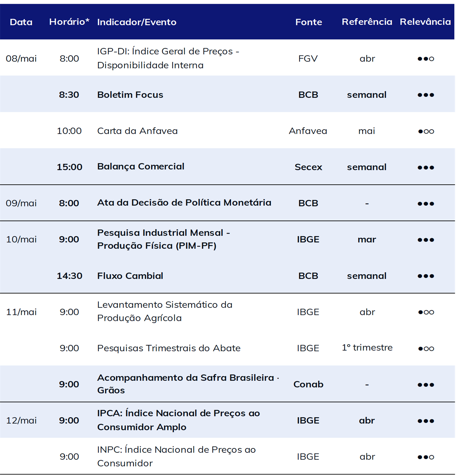Screen dimensions: 457x476
Task: Click 'Ata da Decisão de Política Monetária'
Action: (x=184, y=203)
